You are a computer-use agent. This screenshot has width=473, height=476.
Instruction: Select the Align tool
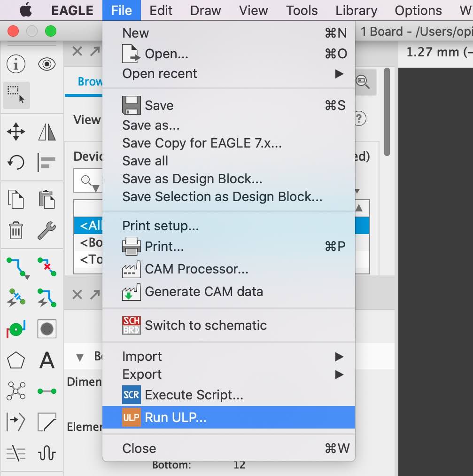click(47, 162)
